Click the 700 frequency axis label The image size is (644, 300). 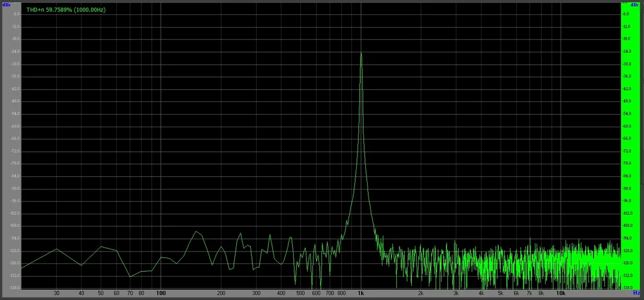(x=330, y=293)
